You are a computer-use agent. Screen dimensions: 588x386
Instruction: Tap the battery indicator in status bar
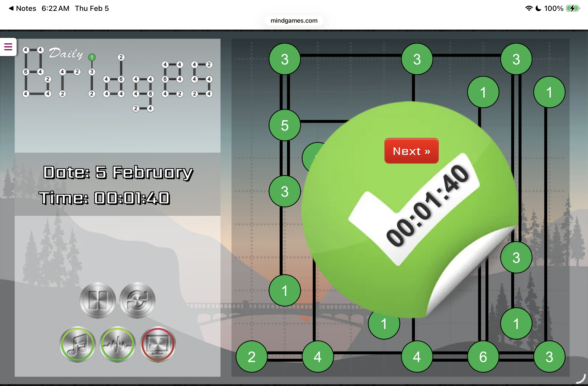[x=572, y=8]
